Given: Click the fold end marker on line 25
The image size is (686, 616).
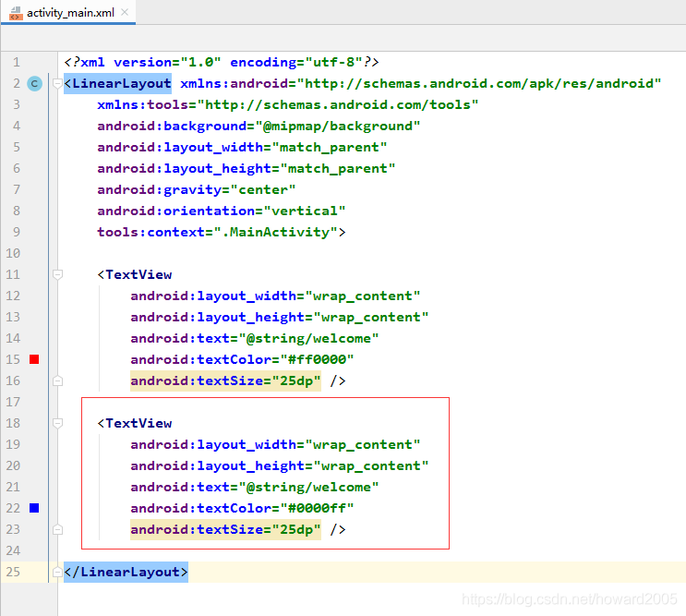Looking at the screenshot, I should [57, 572].
